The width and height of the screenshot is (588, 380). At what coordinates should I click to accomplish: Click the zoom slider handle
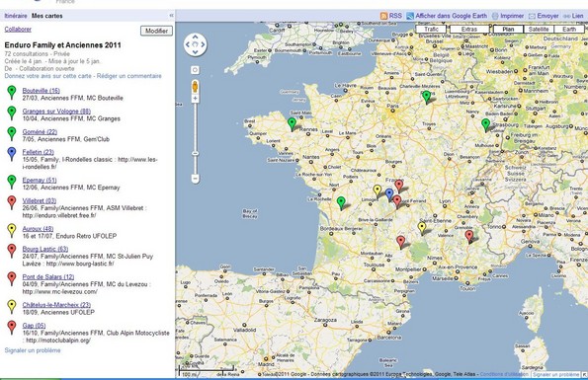coord(195,153)
